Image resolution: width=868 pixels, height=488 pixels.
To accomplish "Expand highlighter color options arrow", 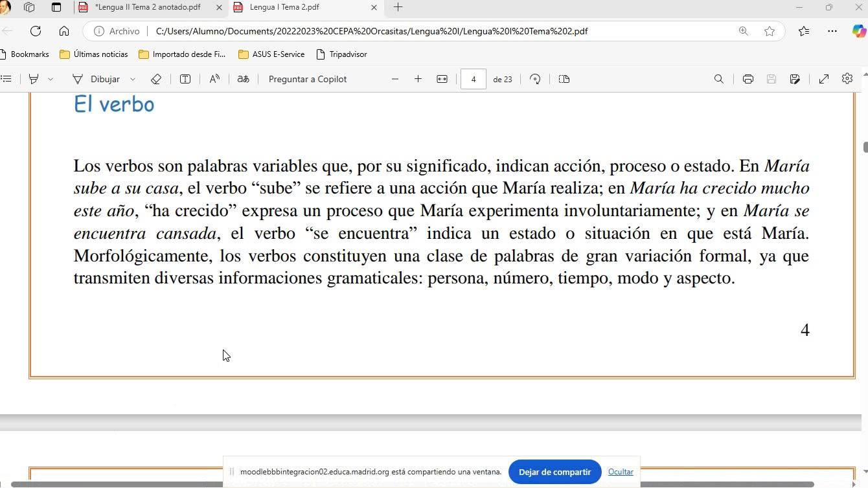I will click(x=50, y=79).
